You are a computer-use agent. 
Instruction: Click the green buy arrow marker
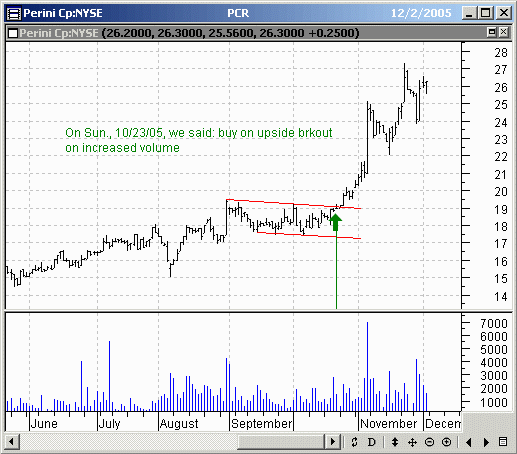coord(336,222)
